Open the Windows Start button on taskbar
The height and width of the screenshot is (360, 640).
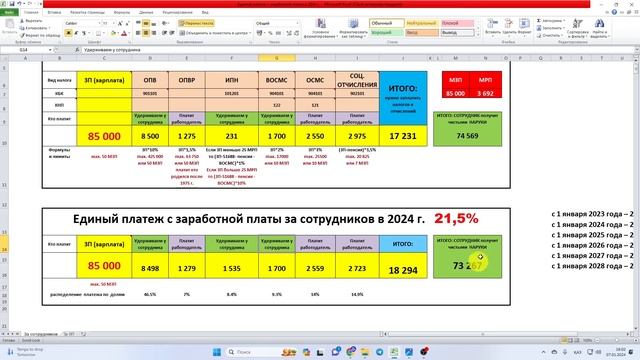(217, 352)
